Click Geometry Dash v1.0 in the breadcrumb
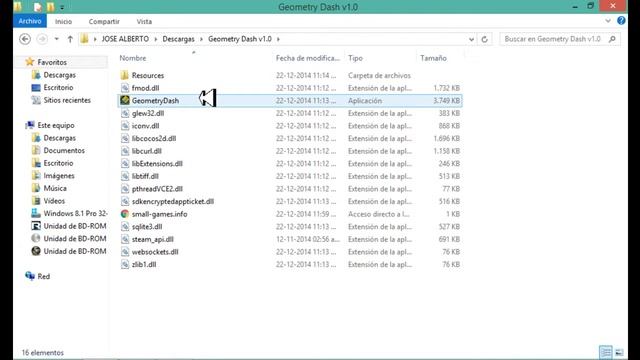 (x=240, y=39)
